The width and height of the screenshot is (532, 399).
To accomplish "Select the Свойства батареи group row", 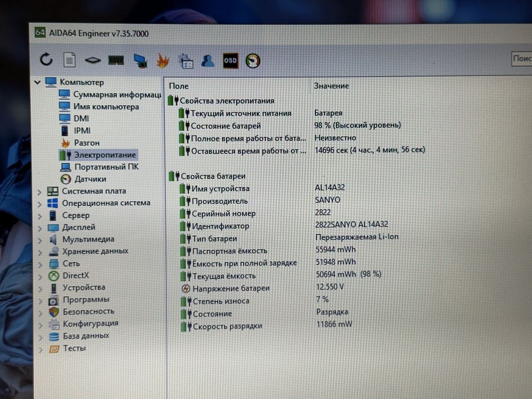I will tap(207, 176).
